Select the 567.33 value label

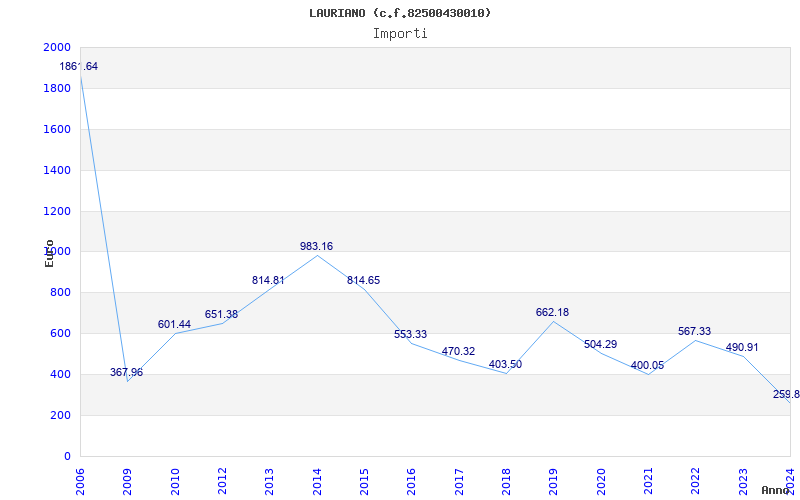(x=694, y=331)
